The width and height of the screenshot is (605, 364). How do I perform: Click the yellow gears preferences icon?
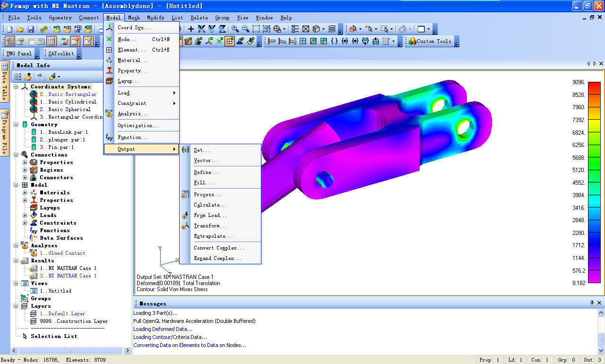pos(44,29)
